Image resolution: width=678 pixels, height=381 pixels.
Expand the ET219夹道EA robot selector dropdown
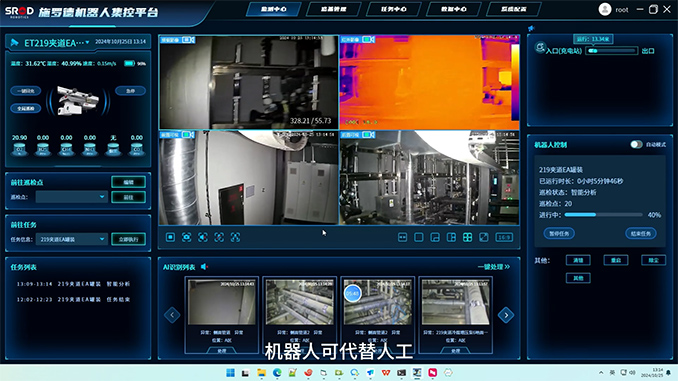point(87,42)
